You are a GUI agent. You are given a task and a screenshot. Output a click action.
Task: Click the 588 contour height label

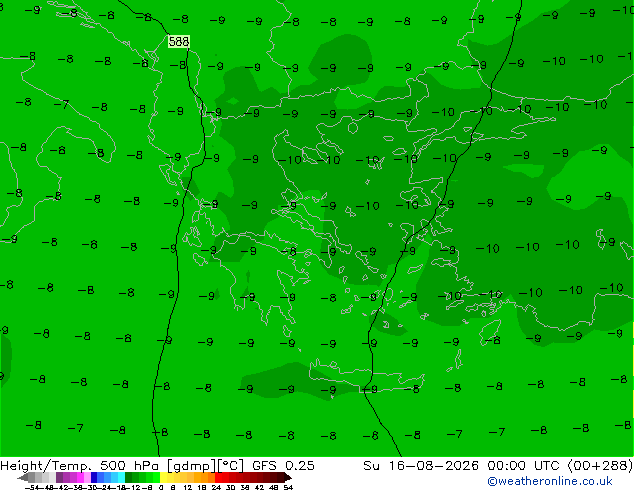pyautogui.click(x=179, y=41)
